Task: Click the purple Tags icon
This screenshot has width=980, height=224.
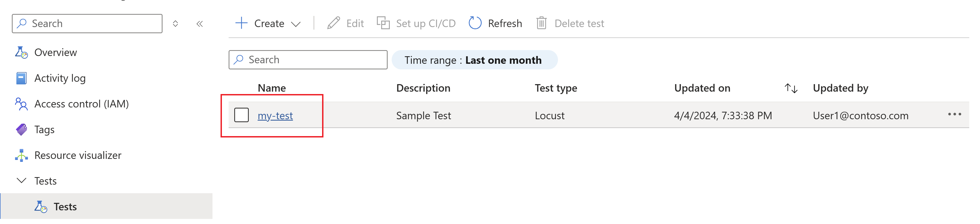Action: [x=21, y=129]
